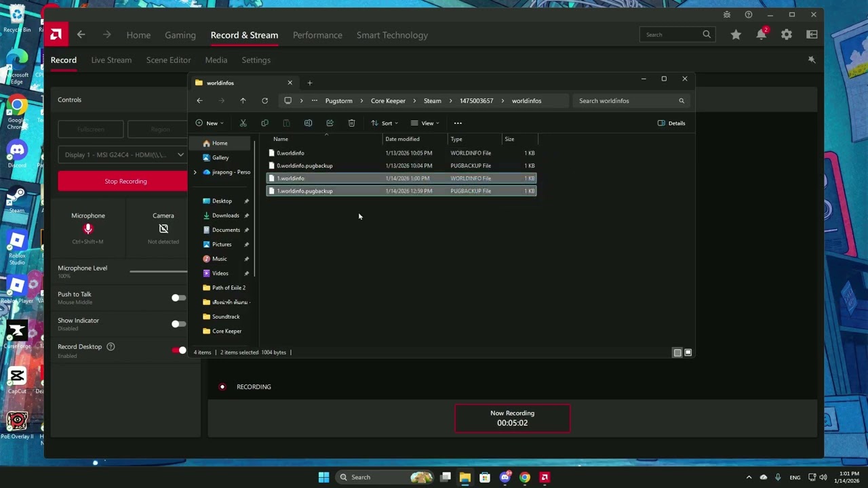The height and width of the screenshot is (488, 868).
Task: Click the AMD Software search box
Action: (677, 35)
